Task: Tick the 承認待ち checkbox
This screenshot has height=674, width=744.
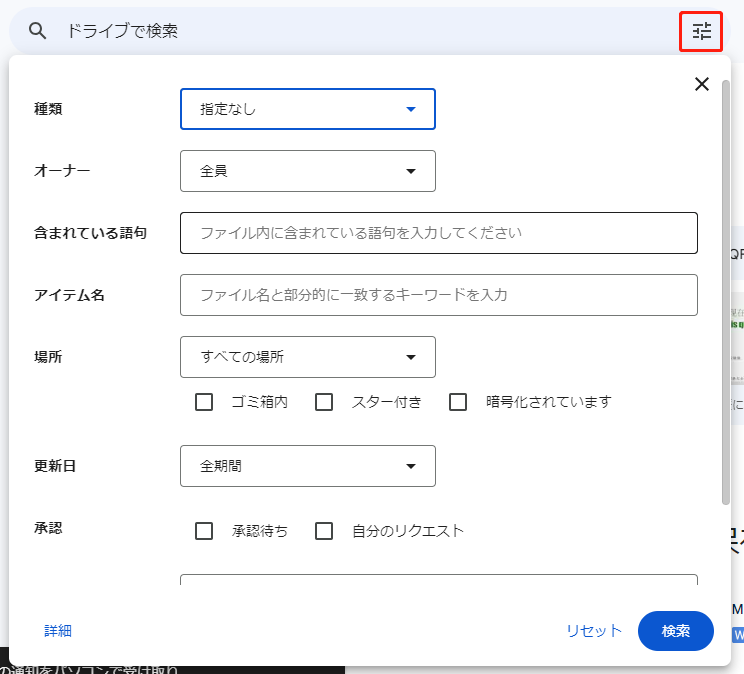Action: coord(205,531)
